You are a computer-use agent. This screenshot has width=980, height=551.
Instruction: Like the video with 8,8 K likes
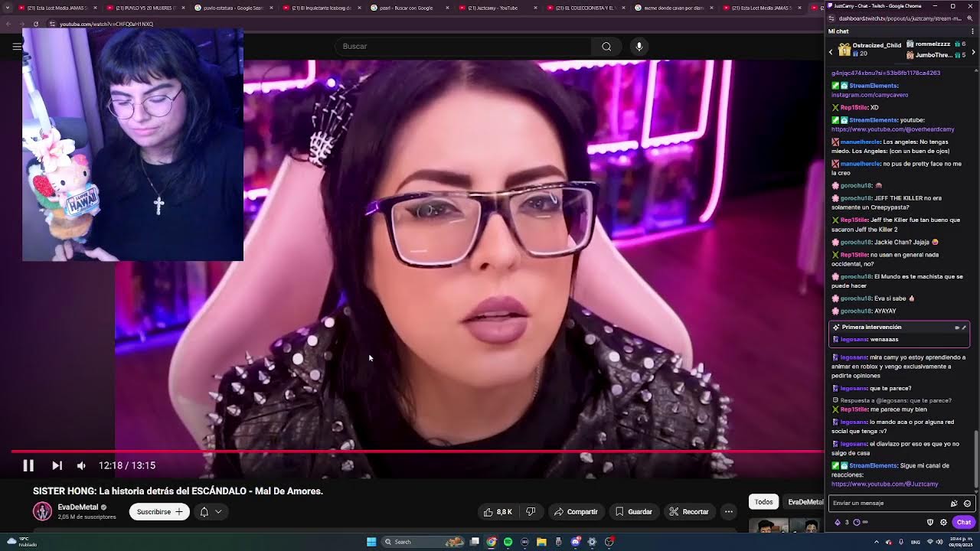[x=498, y=512]
